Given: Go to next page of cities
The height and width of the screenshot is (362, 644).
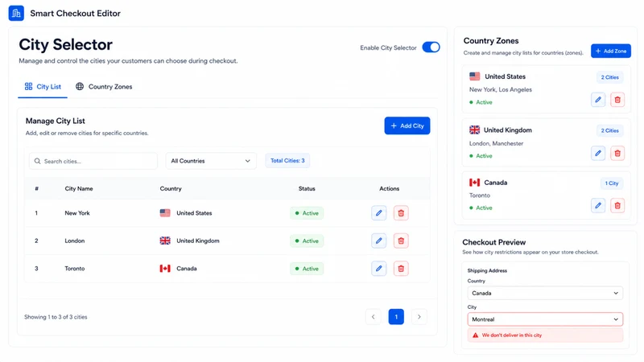Looking at the screenshot, I should click(x=419, y=316).
